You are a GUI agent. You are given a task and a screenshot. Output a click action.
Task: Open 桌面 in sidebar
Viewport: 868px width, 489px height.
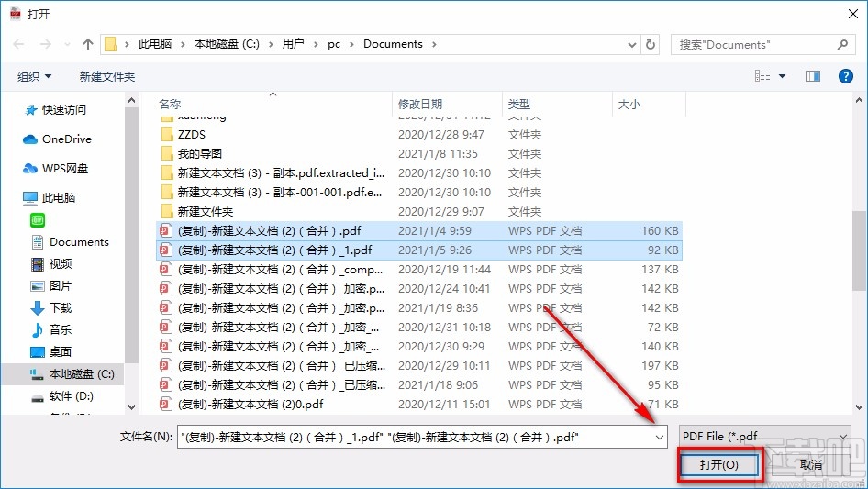pyautogui.click(x=51, y=351)
